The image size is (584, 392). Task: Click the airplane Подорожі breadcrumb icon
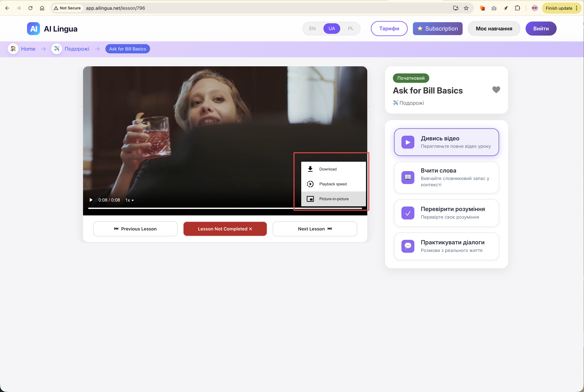point(57,49)
